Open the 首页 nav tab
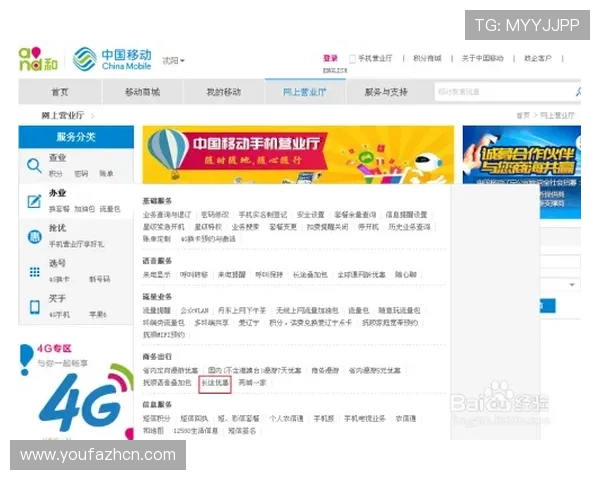This screenshot has width=600, height=480. [x=60, y=92]
